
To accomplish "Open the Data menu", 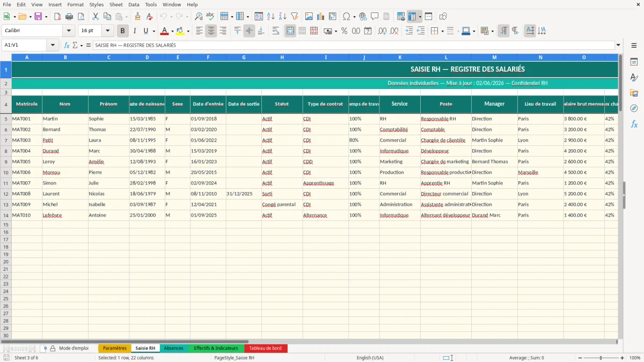I will (x=134, y=4).
